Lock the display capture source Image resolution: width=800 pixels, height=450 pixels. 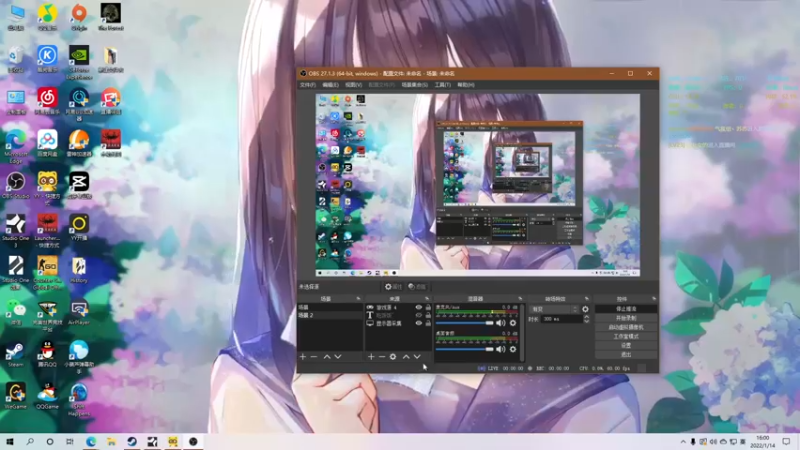(x=428, y=323)
